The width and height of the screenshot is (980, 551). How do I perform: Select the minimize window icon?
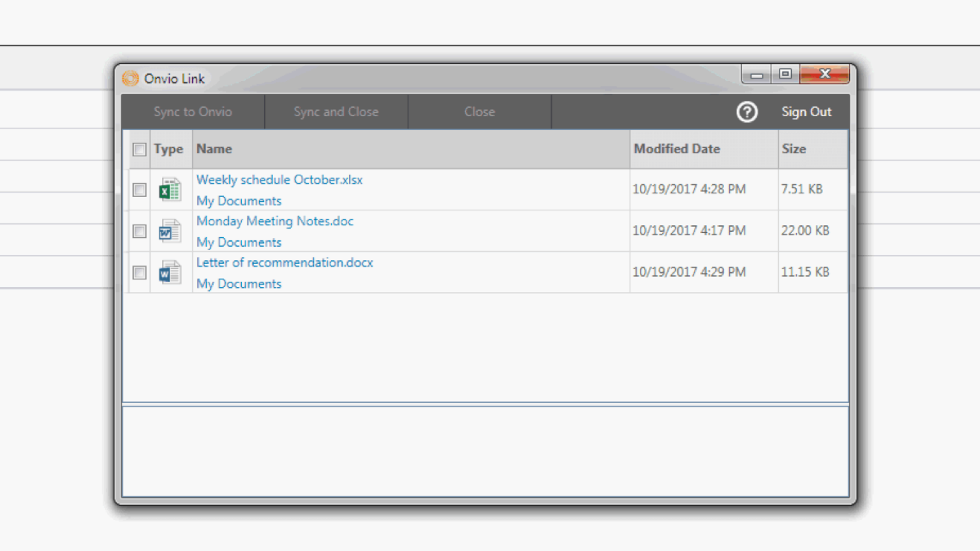(756, 75)
